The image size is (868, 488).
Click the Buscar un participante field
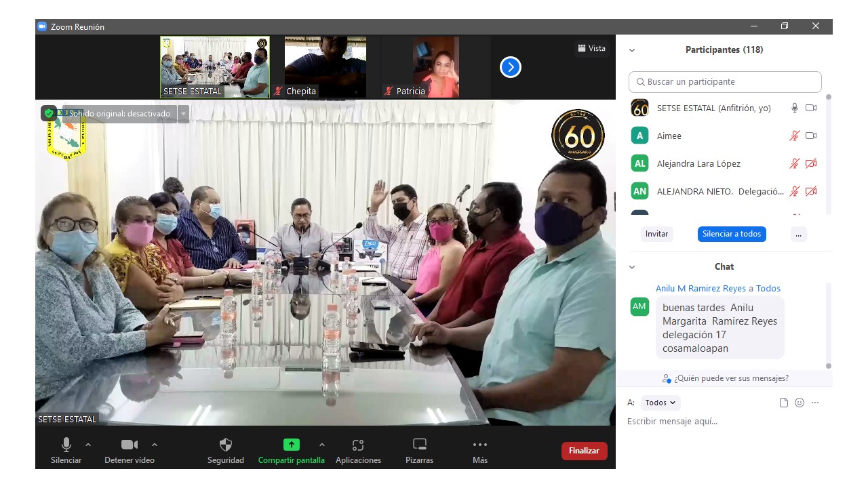[x=724, y=82]
